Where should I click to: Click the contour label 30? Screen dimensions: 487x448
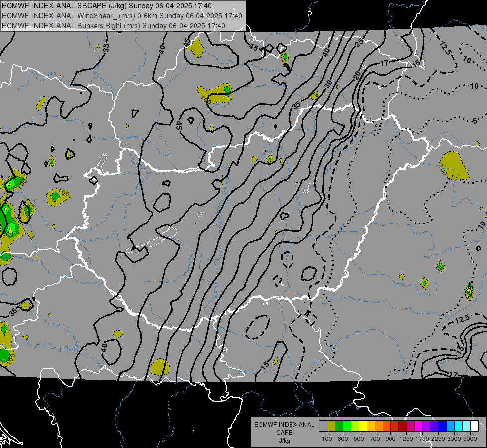328,84
